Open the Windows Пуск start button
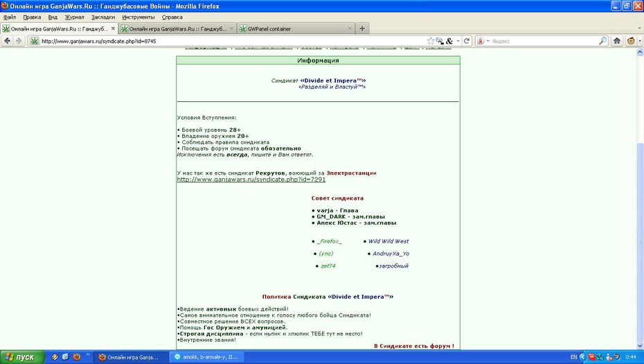Screen dimensions: 644x364 coord(22,357)
